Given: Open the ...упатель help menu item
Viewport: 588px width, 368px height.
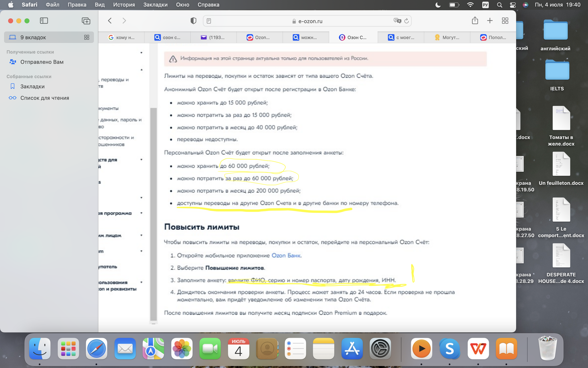Looking at the screenshot, I should point(108,267).
